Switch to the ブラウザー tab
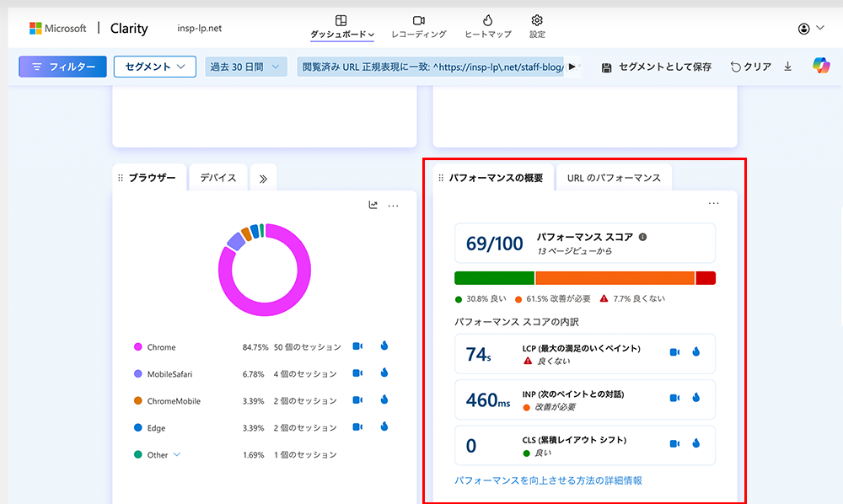This screenshot has height=504, width=843. [152, 178]
